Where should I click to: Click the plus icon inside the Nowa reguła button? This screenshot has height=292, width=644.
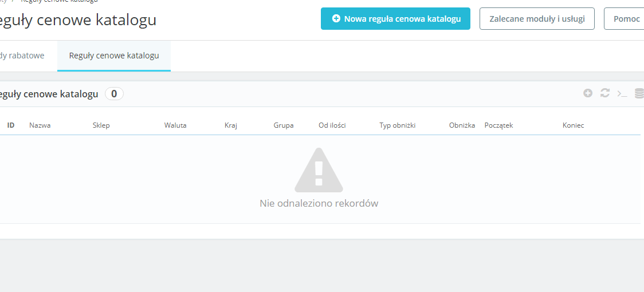[336, 18]
